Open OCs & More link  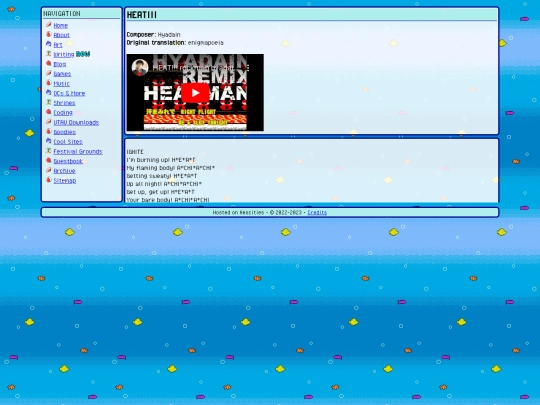tap(69, 93)
